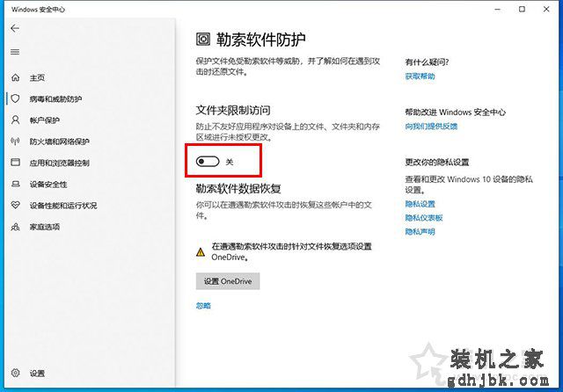The height and width of the screenshot is (392, 563).
Task: Select 应用和浏览器控制 in the sidebar
Action: [x=60, y=163]
